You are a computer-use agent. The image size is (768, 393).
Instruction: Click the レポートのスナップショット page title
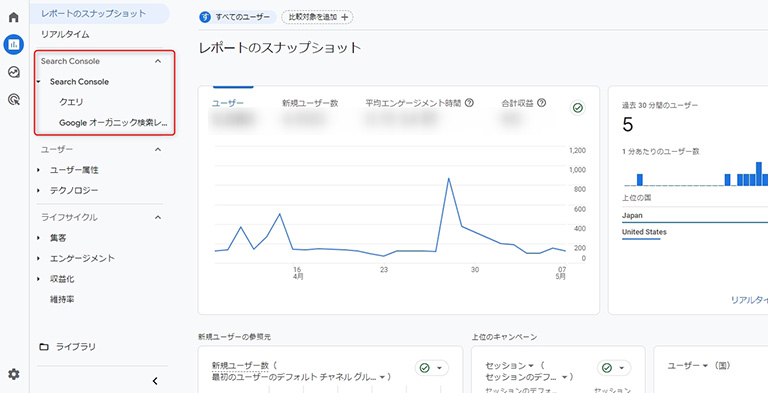tap(280, 48)
